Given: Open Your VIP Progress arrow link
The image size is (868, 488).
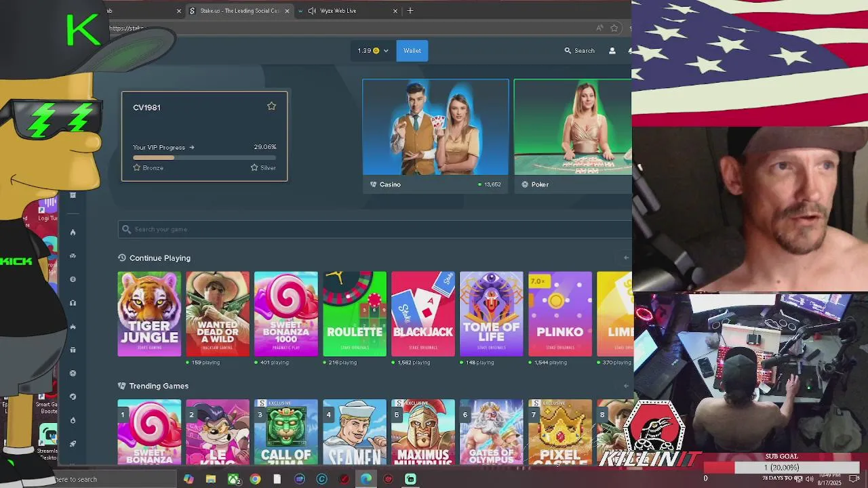Looking at the screenshot, I should click(x=163, y=147).
